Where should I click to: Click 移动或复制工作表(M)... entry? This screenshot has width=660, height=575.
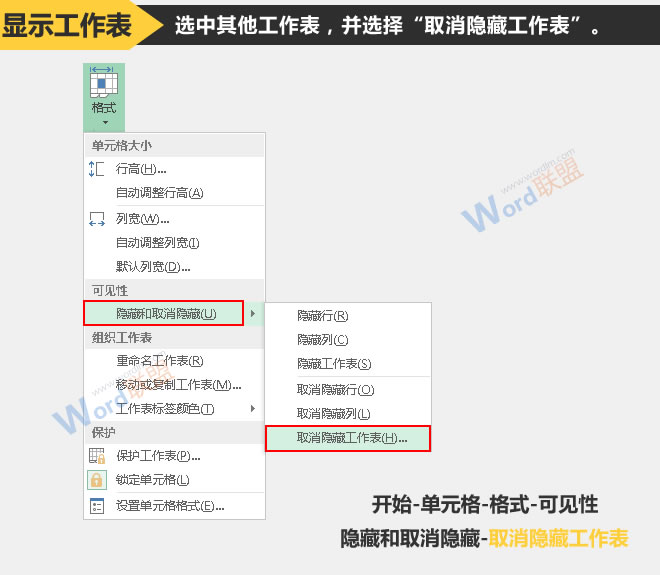pos(178,385)
